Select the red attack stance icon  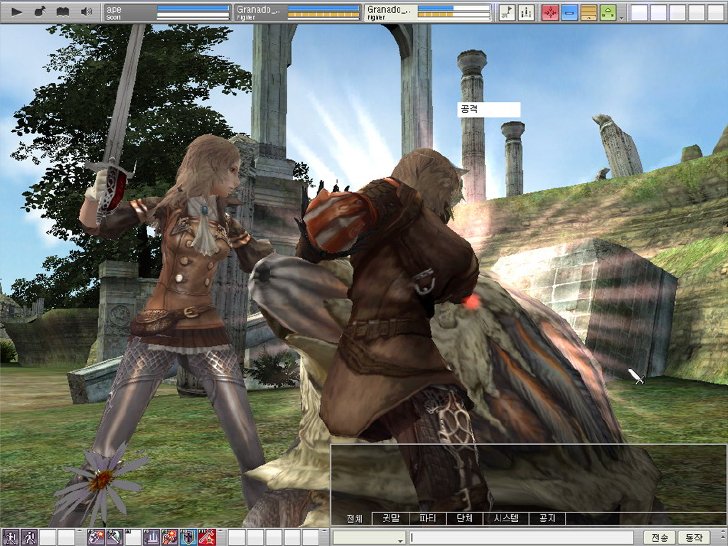[x=550, y=13]
